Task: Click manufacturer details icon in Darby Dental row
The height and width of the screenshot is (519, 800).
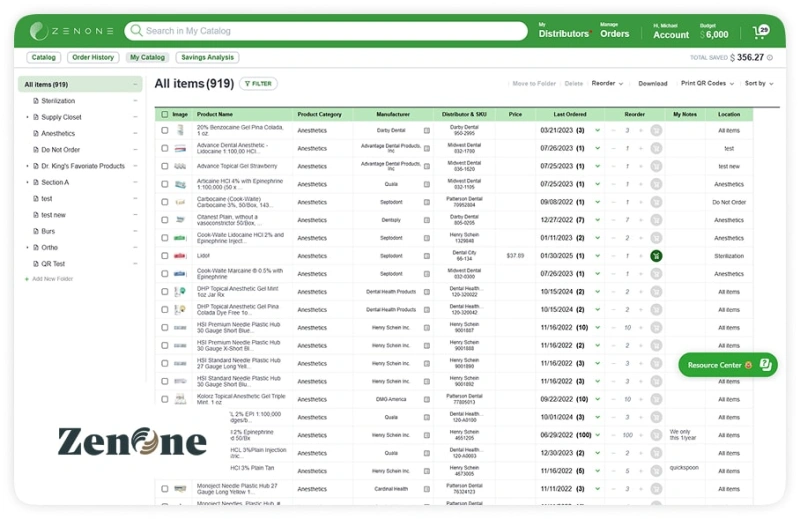Action: [427, 130]
